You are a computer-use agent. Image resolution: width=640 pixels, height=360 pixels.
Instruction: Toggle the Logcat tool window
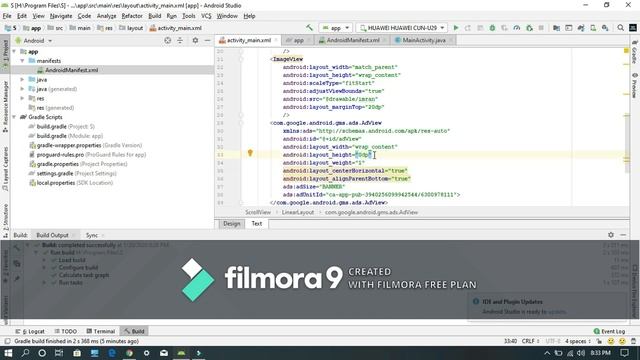[30, 331]
